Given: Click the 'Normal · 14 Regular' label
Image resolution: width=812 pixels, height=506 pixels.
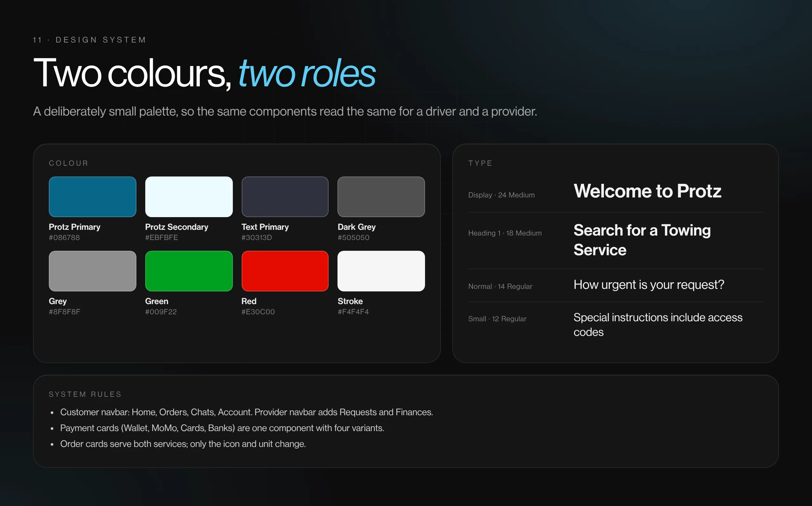Looking at the screenshot, I should [x=500, y=286].
